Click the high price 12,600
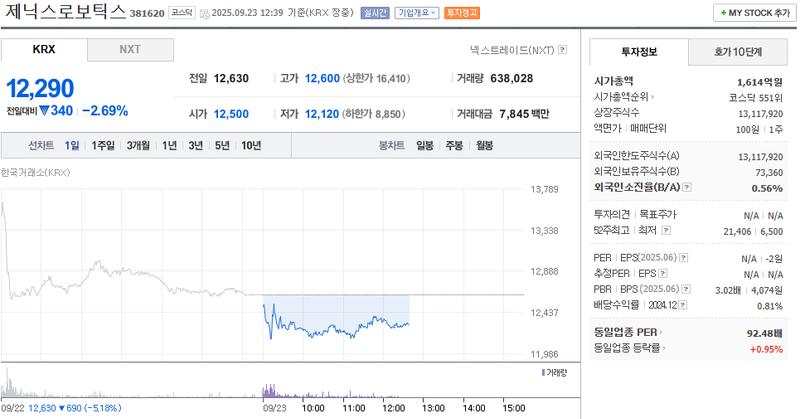 point(322,79)
